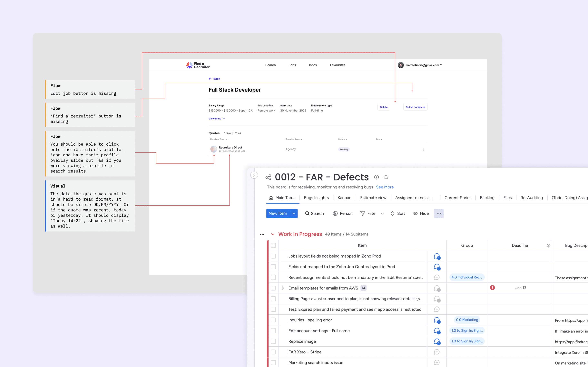Click the Recruiters Direct profile avatar
588x367 pixels.
click(214, 149)
